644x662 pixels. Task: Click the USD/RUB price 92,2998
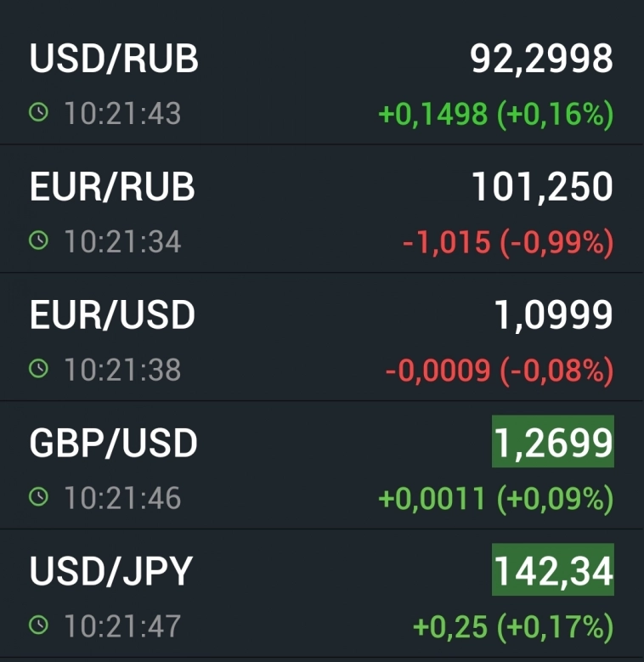[541, 59]
